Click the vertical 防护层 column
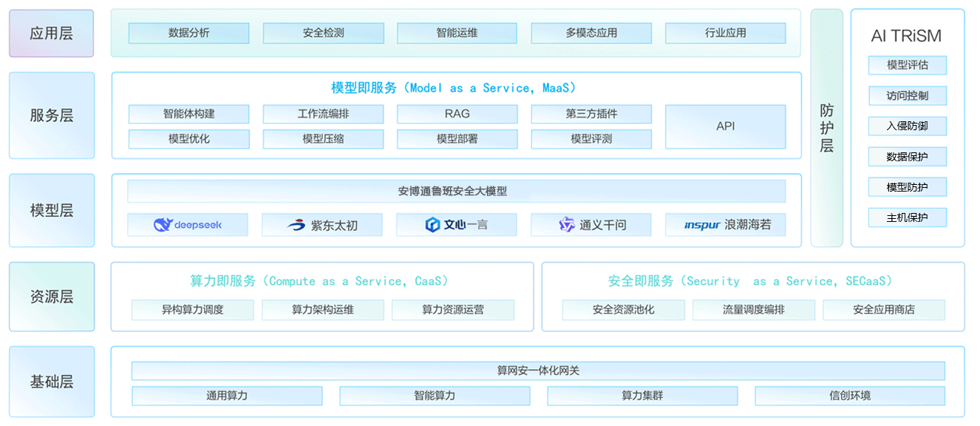980x426 pixels. coord(826,128)
